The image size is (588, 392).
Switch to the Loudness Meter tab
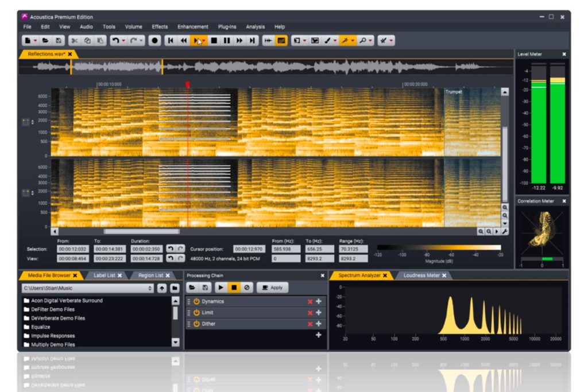(421, 275)
